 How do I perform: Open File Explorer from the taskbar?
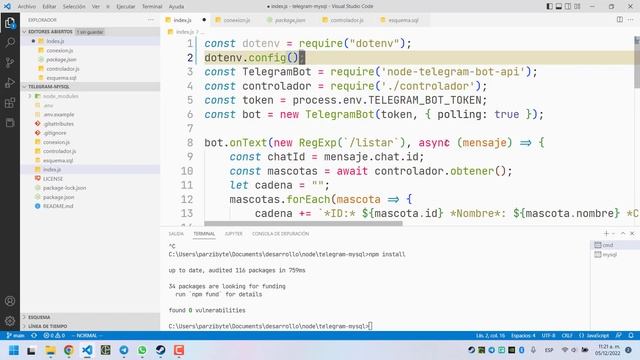[50, 350]
